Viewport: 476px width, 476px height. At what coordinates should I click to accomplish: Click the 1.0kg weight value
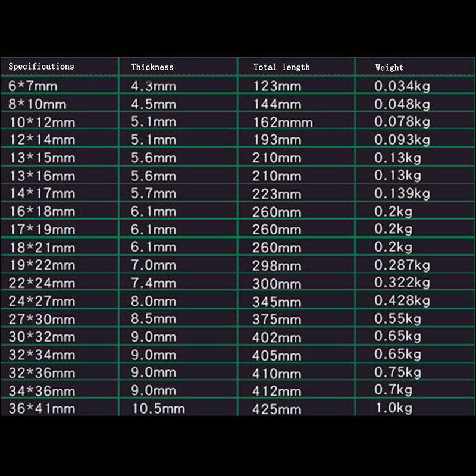tap(393, 408)
